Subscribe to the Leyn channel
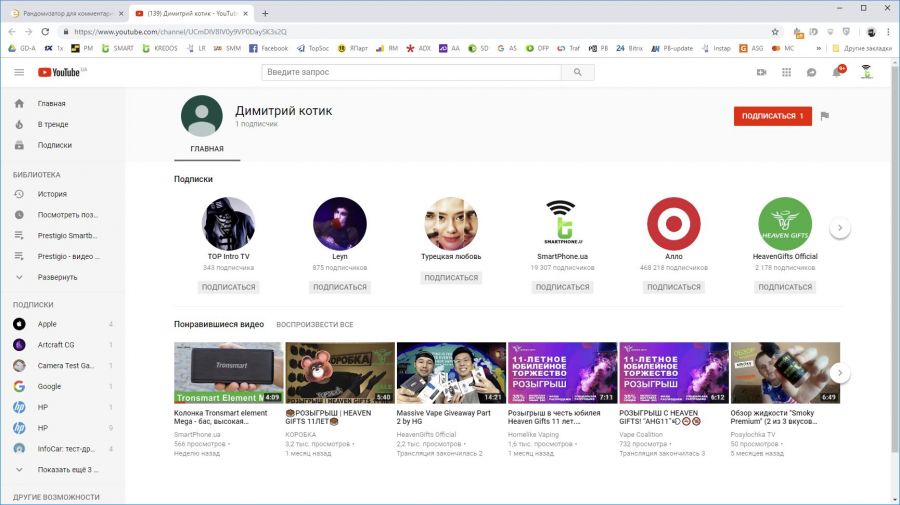Screen dimensions: 900x505 click(x=340, y=287)
